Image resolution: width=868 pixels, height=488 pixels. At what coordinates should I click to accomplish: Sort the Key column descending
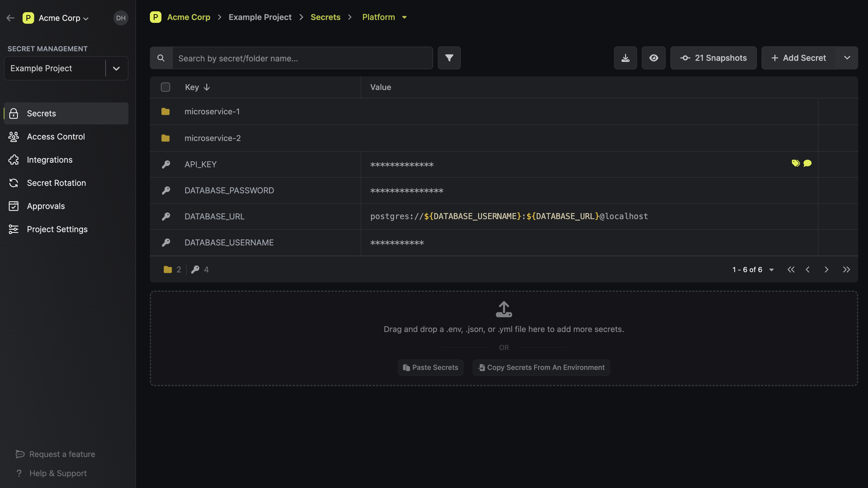206,87
